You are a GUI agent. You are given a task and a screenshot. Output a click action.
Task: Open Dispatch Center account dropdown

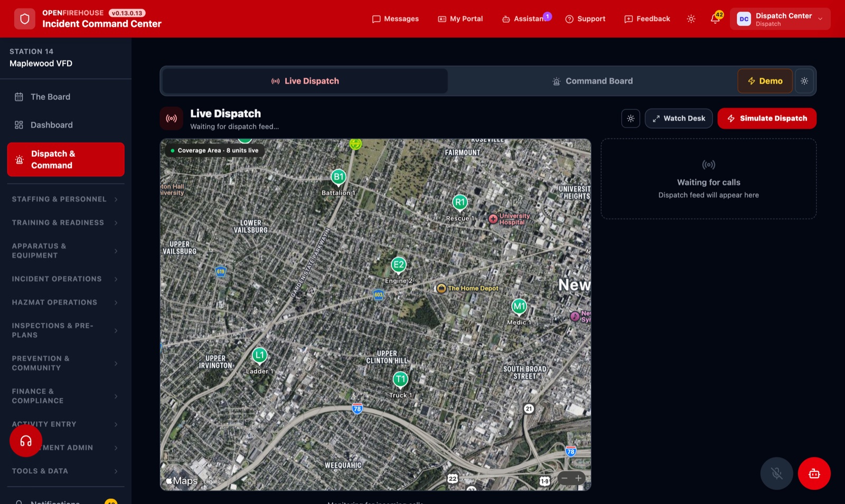pos(780,19)
